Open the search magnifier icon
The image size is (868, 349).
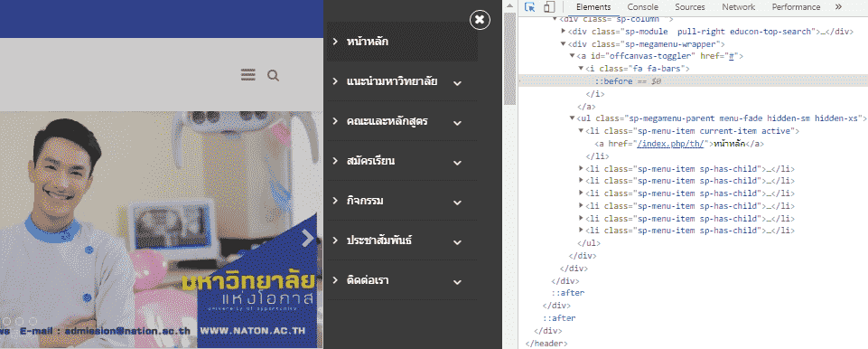[x=273, y=75]
